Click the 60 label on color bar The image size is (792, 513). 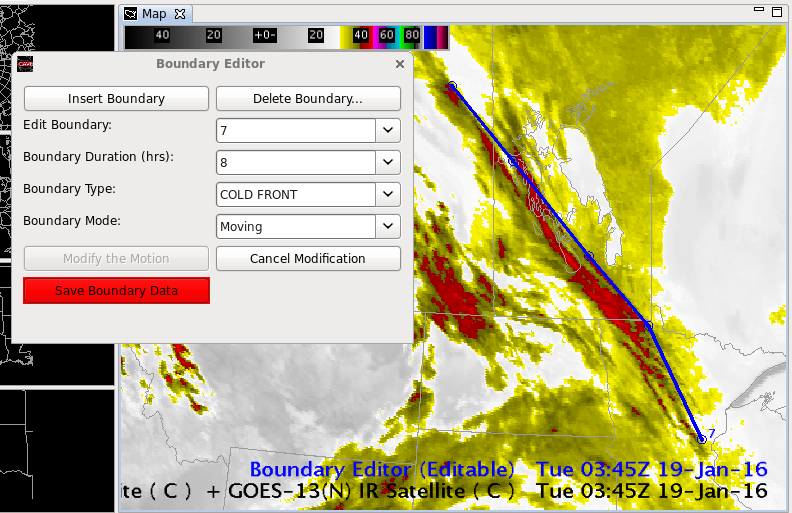click(x=386, y=35)
